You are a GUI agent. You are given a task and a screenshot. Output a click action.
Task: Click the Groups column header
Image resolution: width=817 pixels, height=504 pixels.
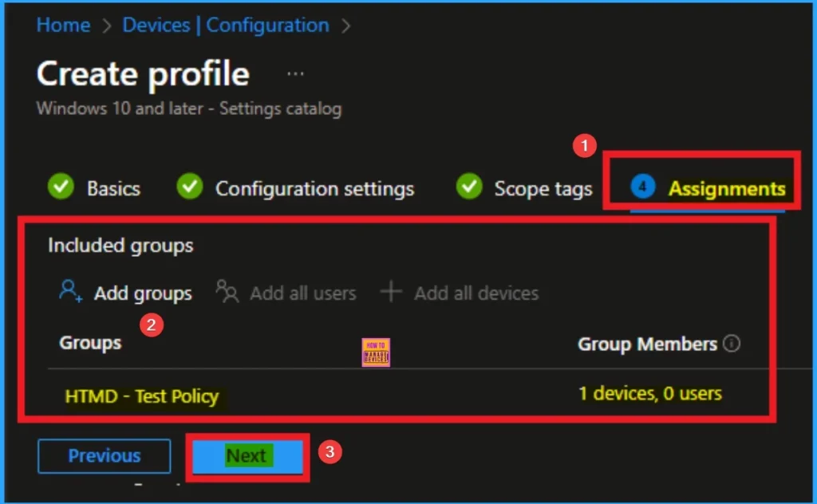click(90, 343)
